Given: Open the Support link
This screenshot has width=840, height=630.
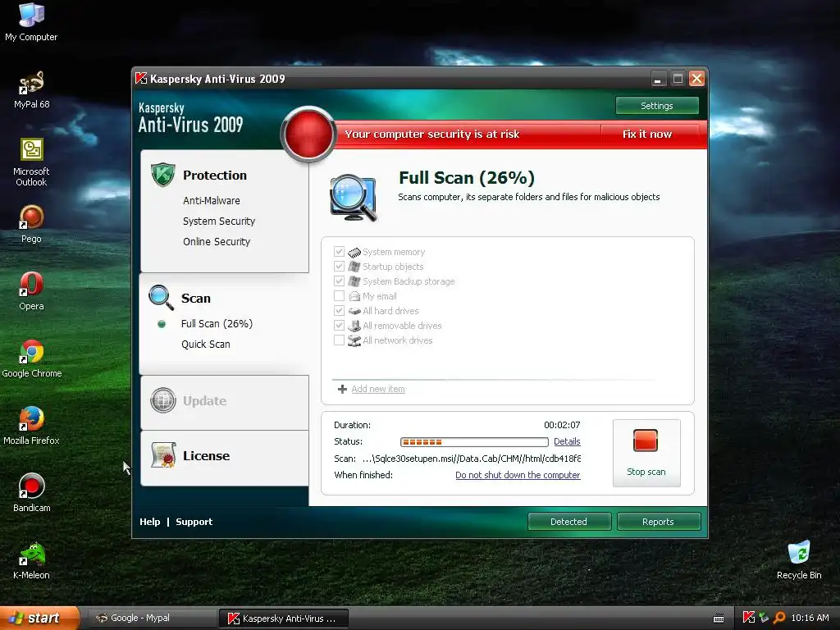Looking at the screenshot, I should (194, 521).
